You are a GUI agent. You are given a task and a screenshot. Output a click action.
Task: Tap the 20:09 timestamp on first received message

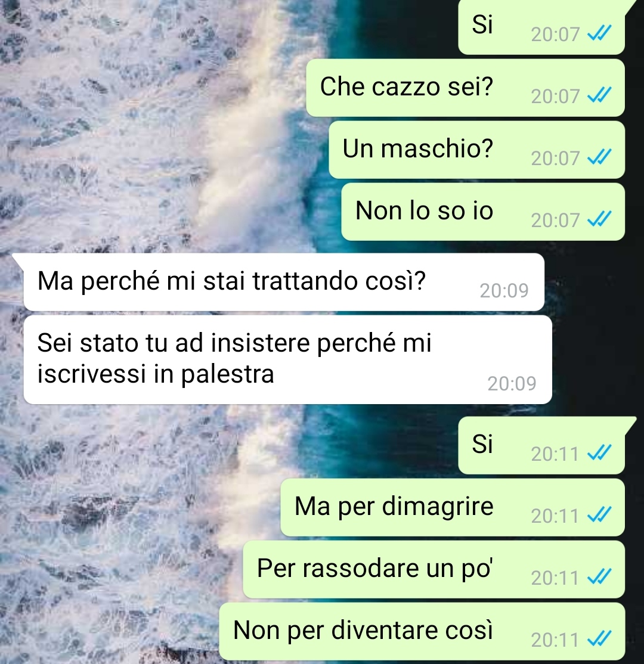tap(504, 291)
